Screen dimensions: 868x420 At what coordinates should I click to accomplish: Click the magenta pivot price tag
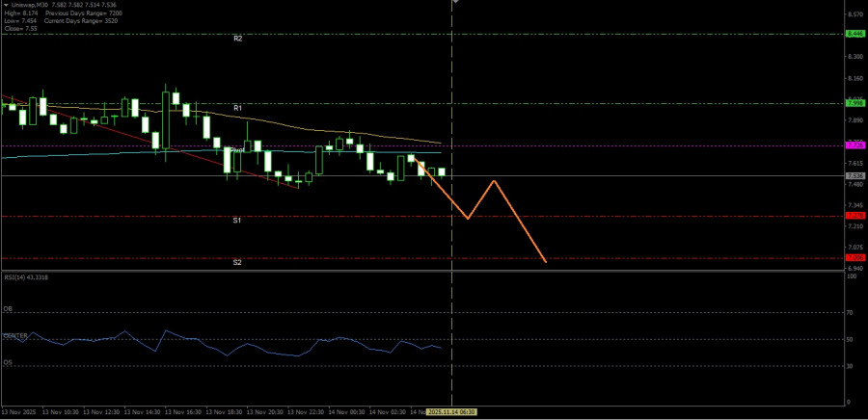click(854, 144)
